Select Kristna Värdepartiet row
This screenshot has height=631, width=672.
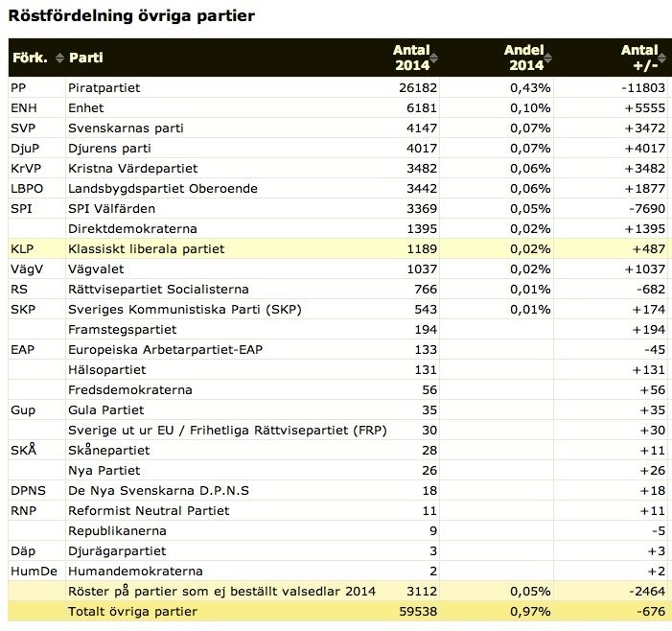(x=340, y=168)
